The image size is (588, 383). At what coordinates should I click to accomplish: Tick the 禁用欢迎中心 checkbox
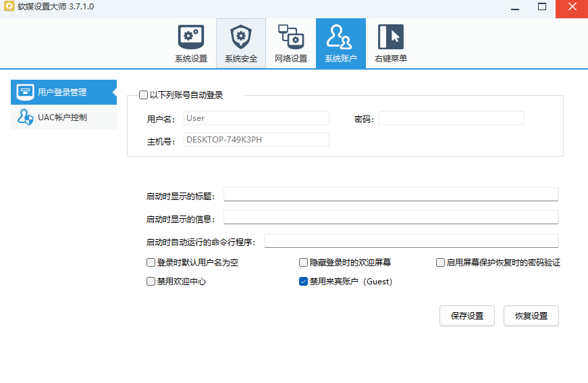151,282
